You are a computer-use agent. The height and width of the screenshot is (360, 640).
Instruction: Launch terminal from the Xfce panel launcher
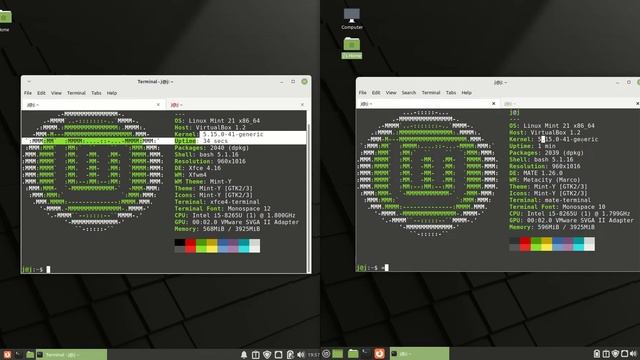click(x=19, y=354)
